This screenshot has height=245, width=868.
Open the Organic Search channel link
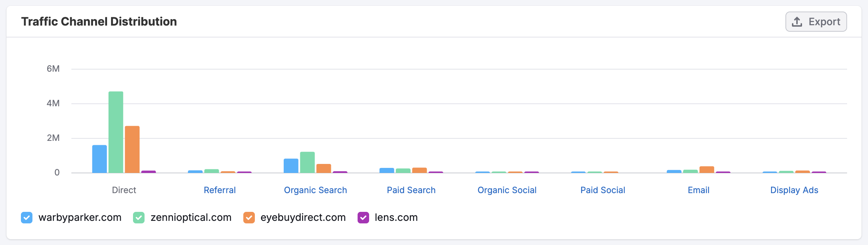click(x=315, y=190)
